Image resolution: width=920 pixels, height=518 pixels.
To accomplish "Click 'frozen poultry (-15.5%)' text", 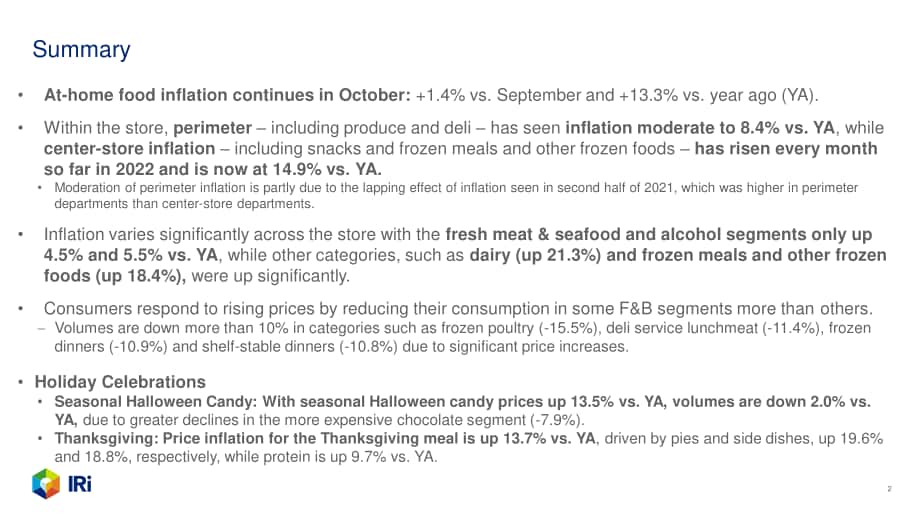I will (x=518, y=328).
